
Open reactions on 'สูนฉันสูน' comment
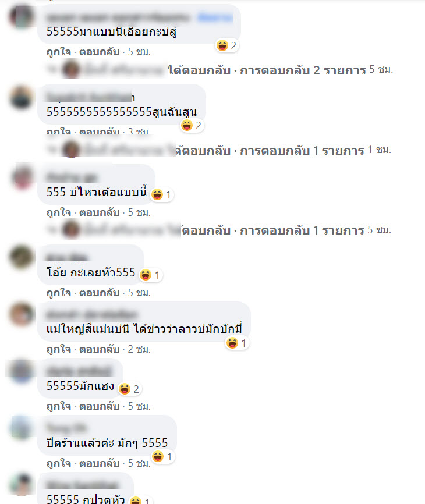192,125
